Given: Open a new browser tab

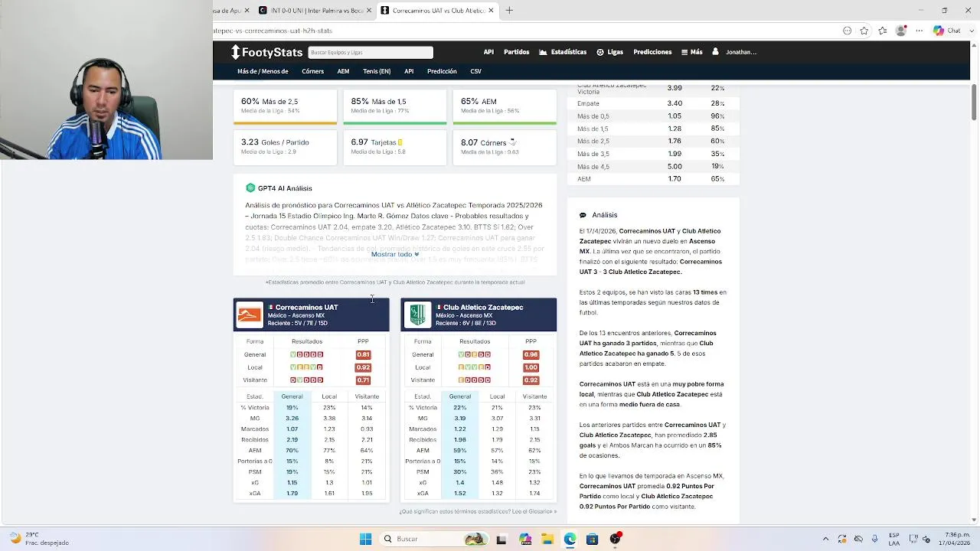Looking at the screenshot, I should pyautogui.click(x=509, y=11).
